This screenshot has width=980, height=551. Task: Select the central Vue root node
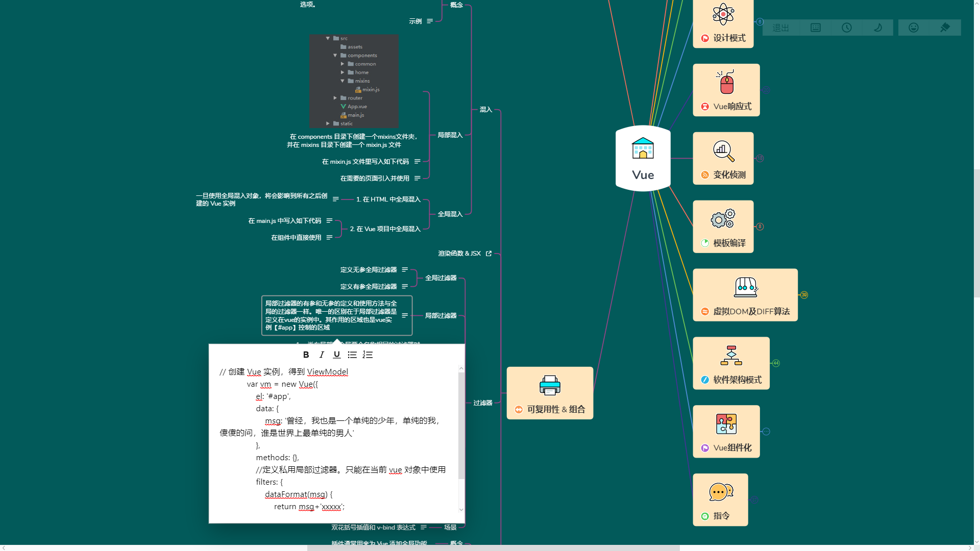[643, 159]
